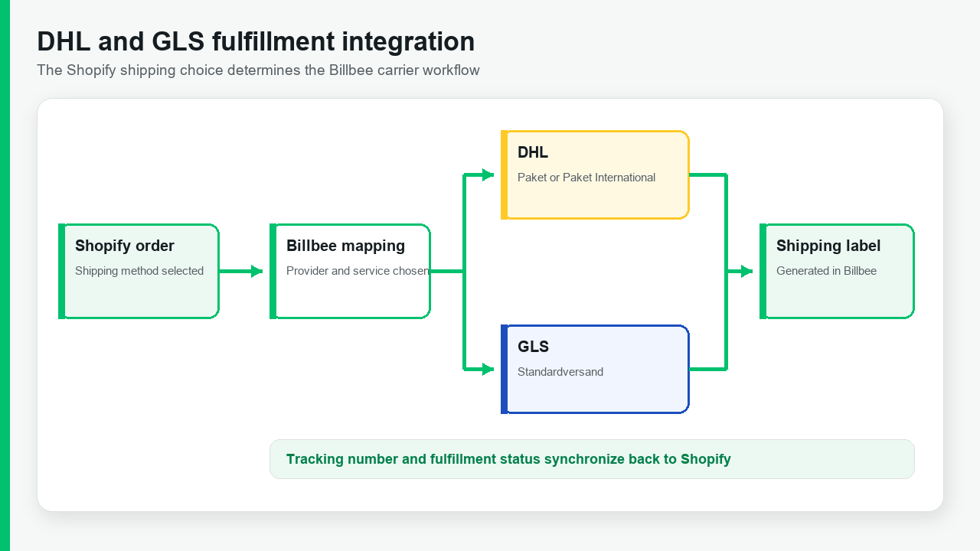Click the text "Generated in Billbee"
980x551 pixels.
(826, 271)
